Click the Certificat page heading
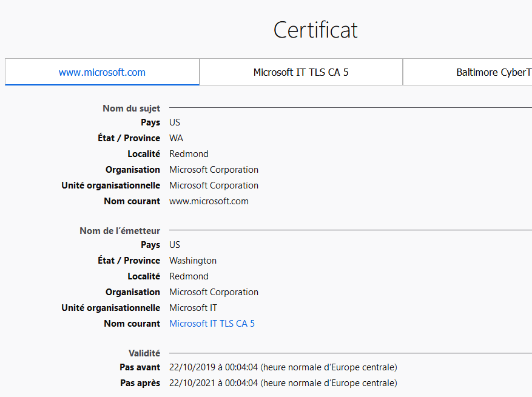This screenshot has height=397, width=532. (x=315, y=30)
